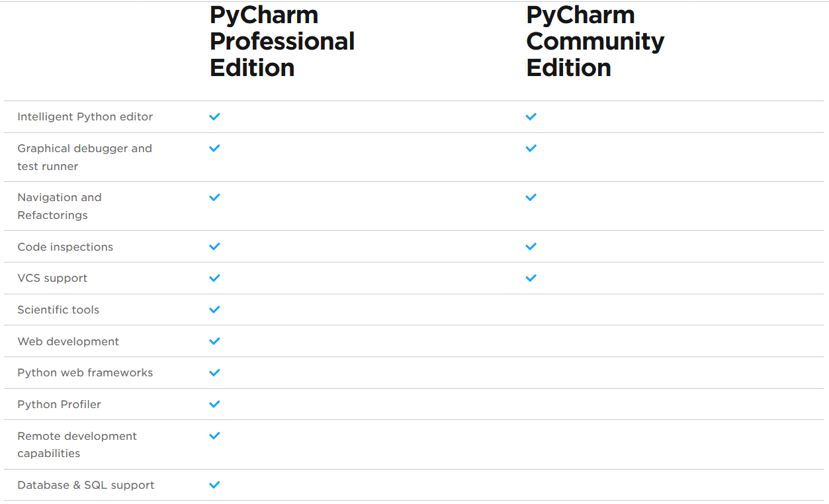Click Professional checkmark for Graphical debugger row
Viewport: 829px width, 504px height.
(x=214, y=148)
